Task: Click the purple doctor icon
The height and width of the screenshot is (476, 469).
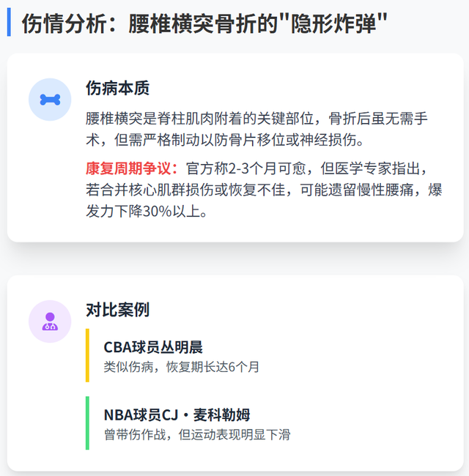Action: pos(50,321)
